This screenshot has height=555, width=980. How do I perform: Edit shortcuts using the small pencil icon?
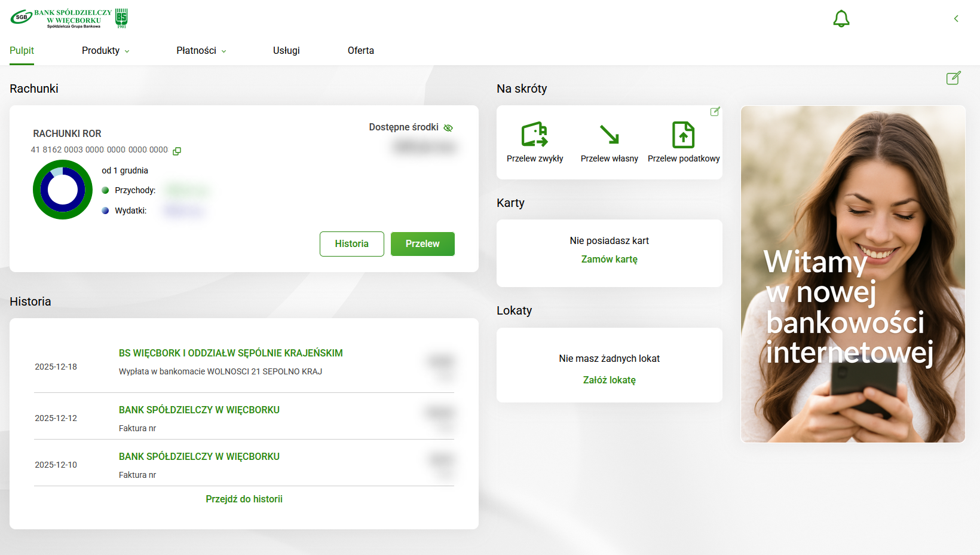[715, 112]
